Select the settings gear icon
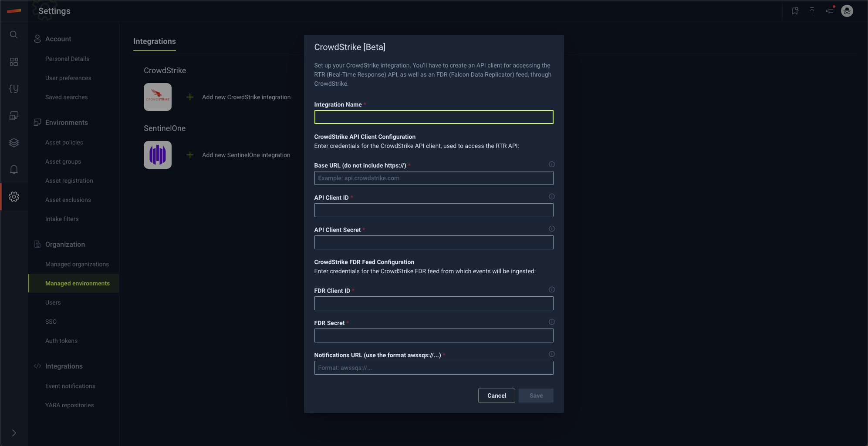This screenshot has height=446, width=868. coord(14,197)
